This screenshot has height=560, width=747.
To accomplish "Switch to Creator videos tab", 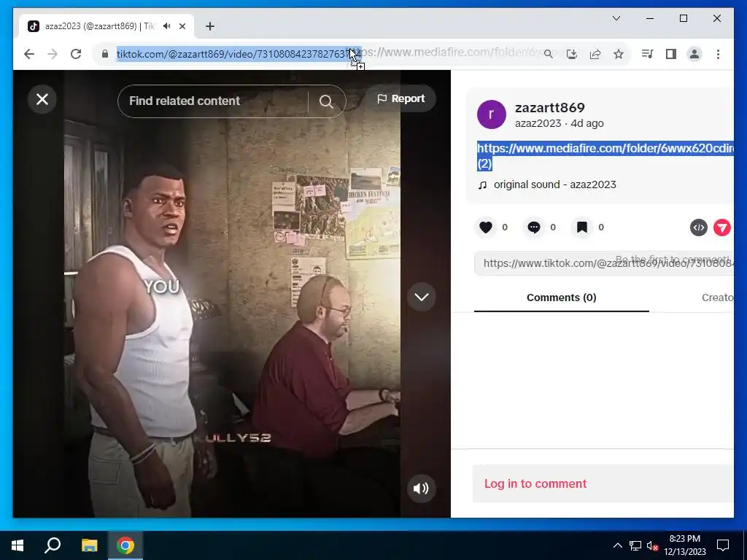I will point(717,297).
